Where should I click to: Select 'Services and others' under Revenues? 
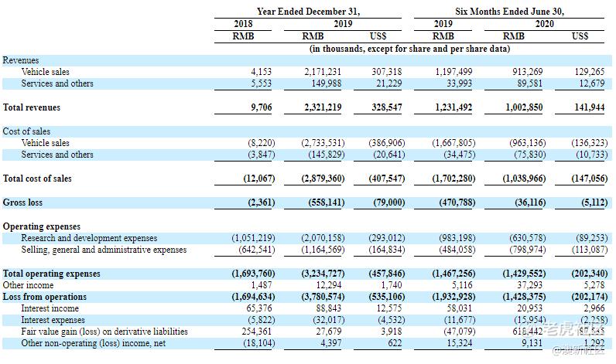(57, 83)
